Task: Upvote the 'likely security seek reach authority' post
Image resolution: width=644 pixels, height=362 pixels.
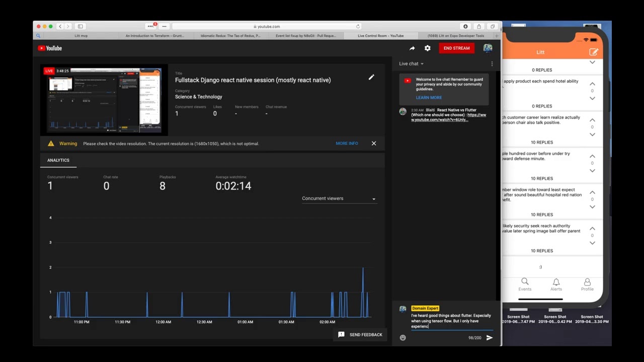Action: (x=592, y=229)
